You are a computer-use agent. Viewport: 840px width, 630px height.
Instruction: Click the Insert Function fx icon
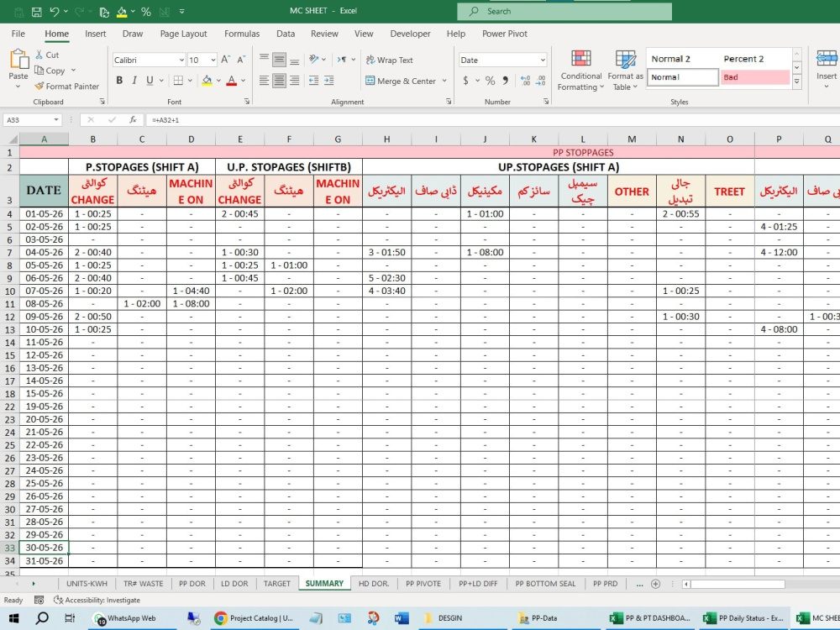tap(133, 119)
